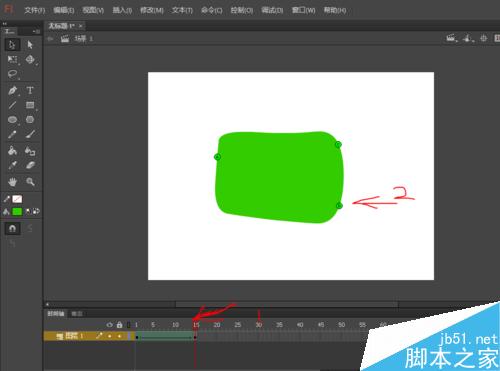The height and width of the screenshot is (371, 500).
Task: Select the Brush tool
Action: point(30,135)
